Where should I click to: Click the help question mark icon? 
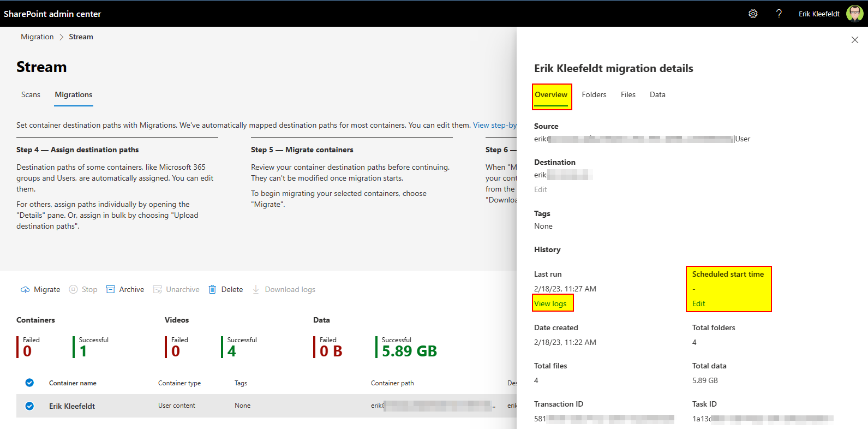click(x=779, y=14)
